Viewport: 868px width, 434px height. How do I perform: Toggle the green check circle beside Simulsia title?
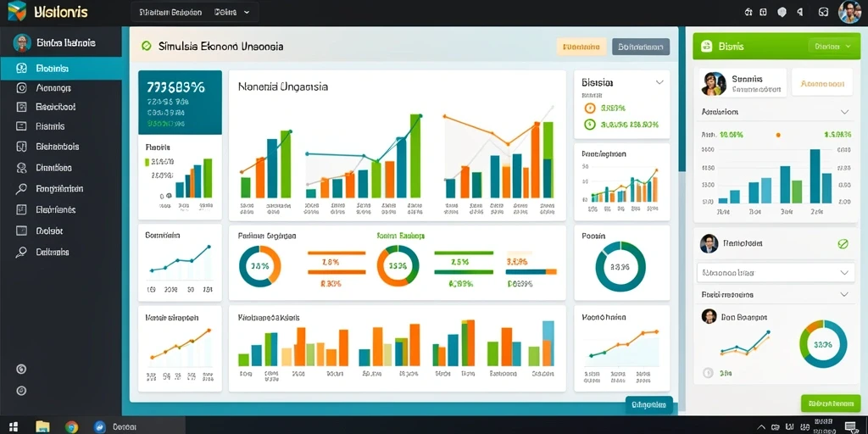pos(146,47)
